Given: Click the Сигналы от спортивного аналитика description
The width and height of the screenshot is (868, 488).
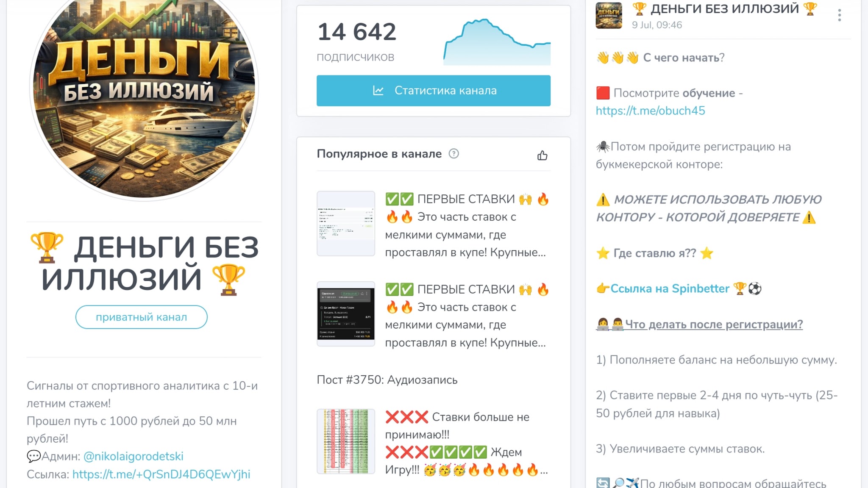Looking at the screenshot, I should point(142,394).
